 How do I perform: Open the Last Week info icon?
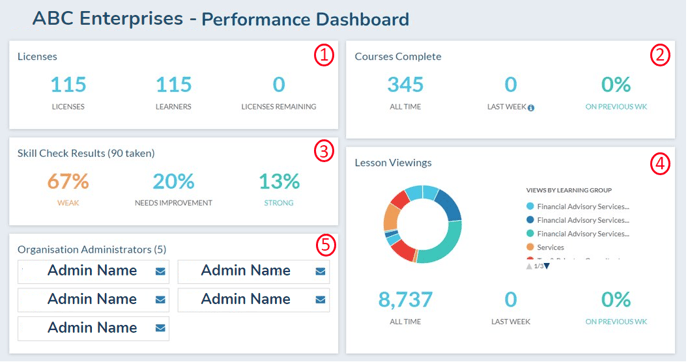pos(531,108)
